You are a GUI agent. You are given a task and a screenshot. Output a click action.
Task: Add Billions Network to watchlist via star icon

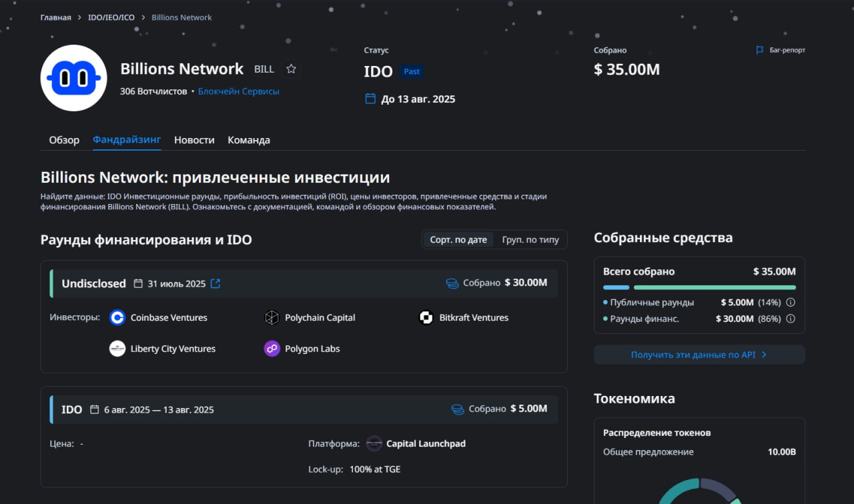coord(291,69)
